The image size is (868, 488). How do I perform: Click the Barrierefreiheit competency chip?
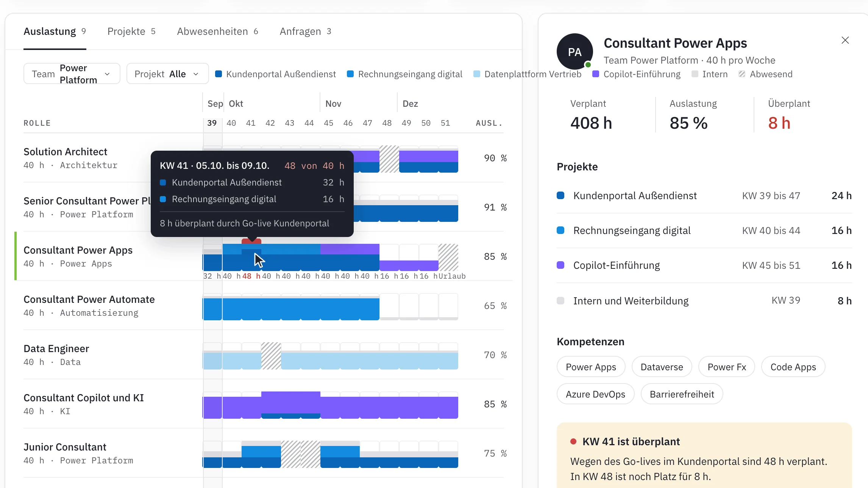(682, 394)
